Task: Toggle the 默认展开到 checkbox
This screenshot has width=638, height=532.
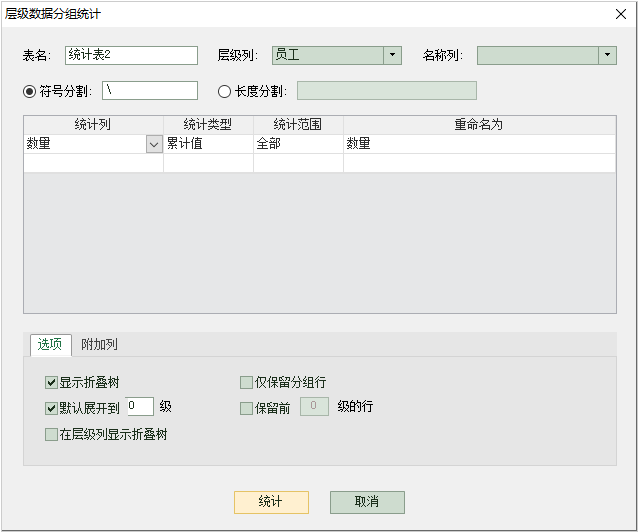Action: pos(51,408)
